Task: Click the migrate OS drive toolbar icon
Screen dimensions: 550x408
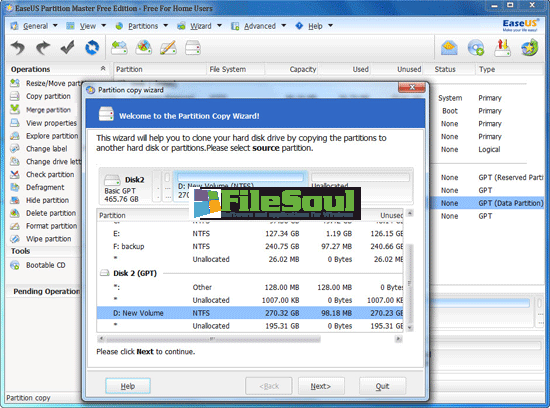Action: (x=502, y=48)
